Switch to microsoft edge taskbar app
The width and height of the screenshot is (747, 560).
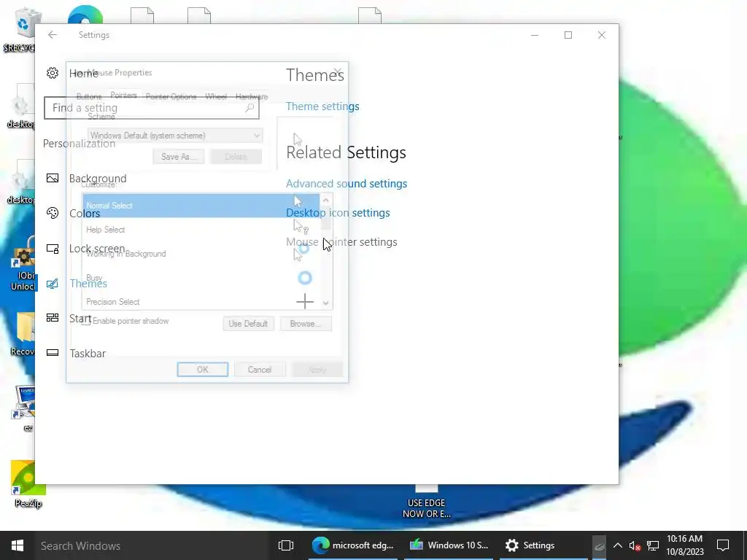click(x=352, y=545)
